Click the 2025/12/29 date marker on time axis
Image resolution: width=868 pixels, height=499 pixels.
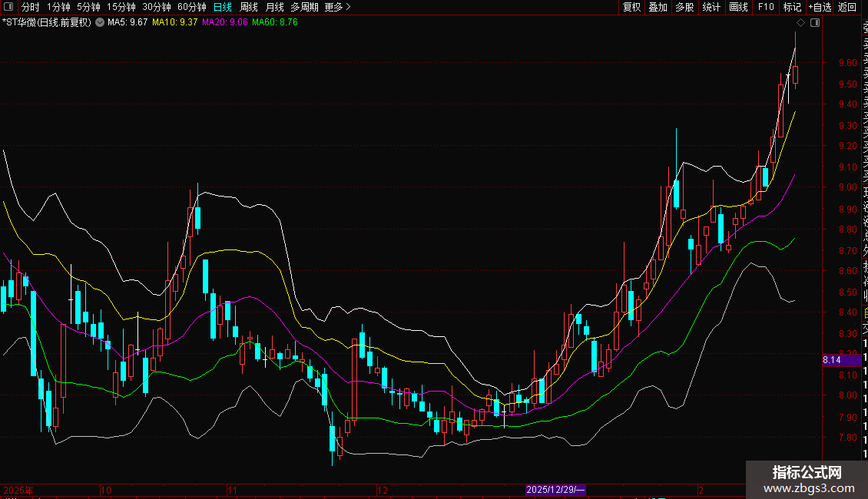555,490
